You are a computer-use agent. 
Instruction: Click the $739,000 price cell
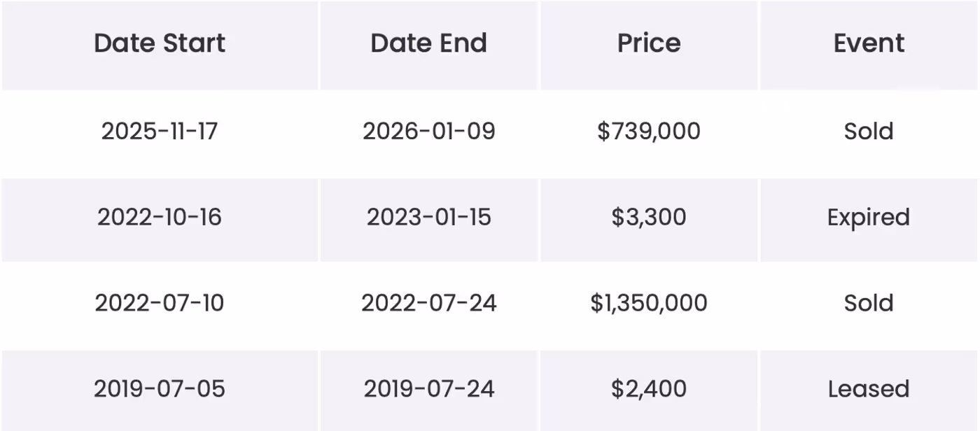tap(649, 131)
